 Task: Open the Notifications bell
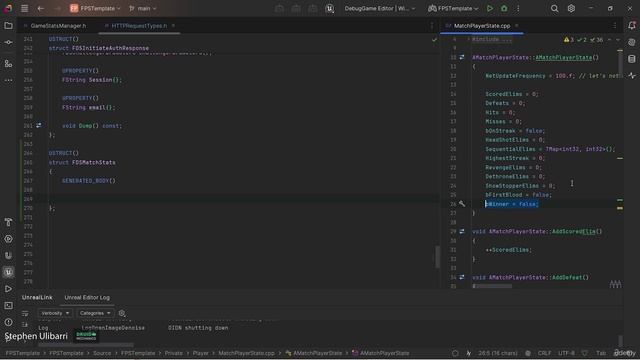(x=632, y=26)
